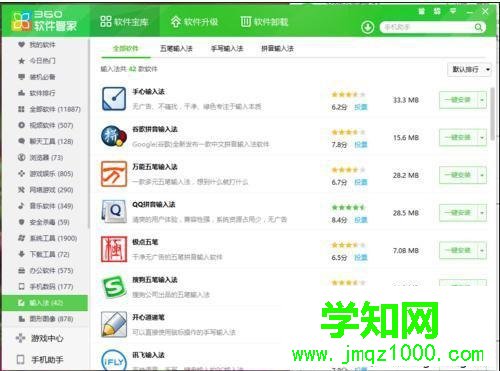Viewport: 500px width, 371px height.
Task: Click 一键安装 for 谷歌拼音输入法
Action: (459, 137)
